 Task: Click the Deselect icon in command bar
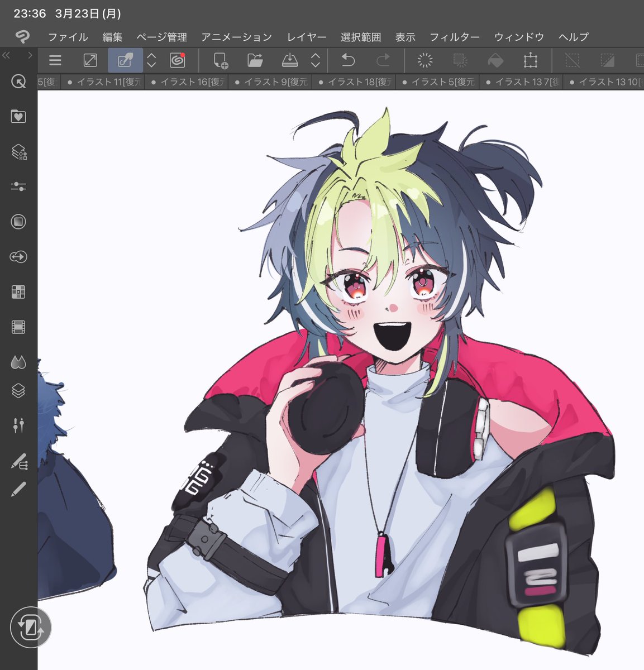click(573, 60)
